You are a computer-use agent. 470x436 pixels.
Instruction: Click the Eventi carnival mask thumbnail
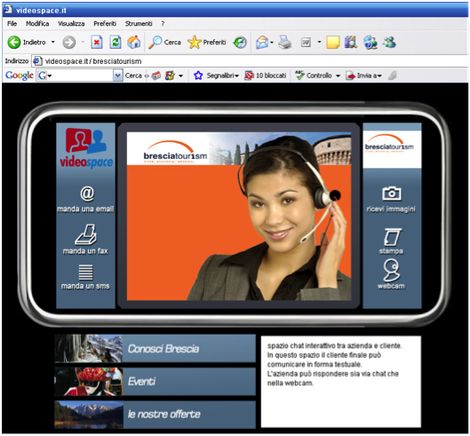(x=89, y=381)
